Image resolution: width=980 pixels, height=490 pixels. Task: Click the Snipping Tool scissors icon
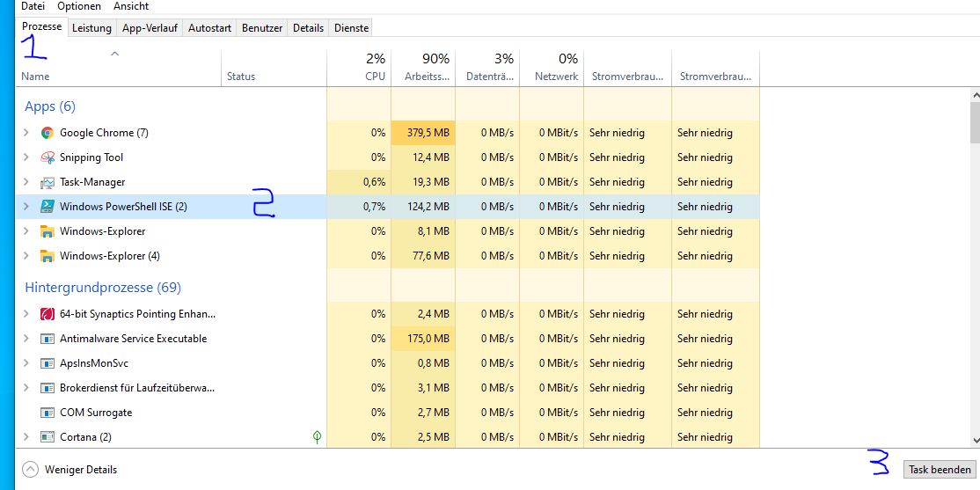(47, 157)
